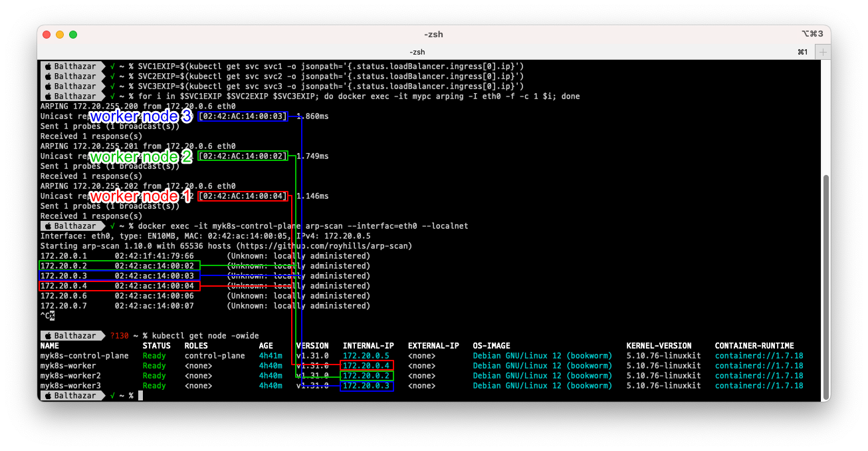Click the MAC address 02:42:AC:14:00:03

[x=243, y=116]
